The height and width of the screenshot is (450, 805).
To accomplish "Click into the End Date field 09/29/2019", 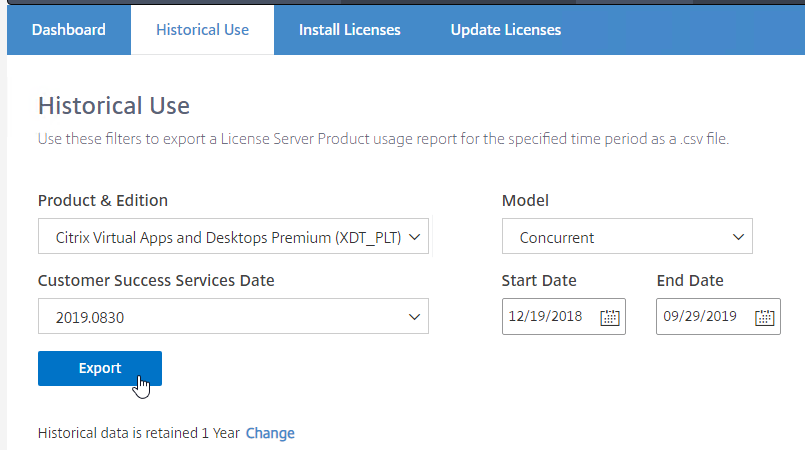I will [718, 316].
